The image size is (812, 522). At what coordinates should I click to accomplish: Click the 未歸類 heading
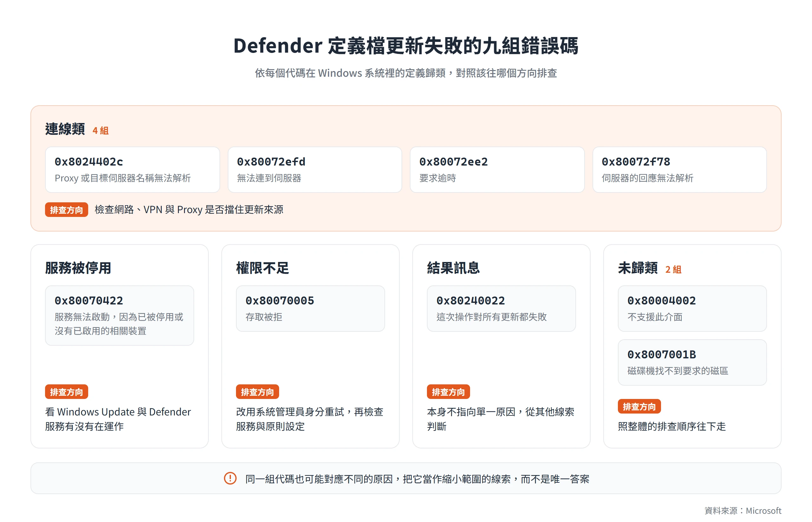click(x=638, y=268)
